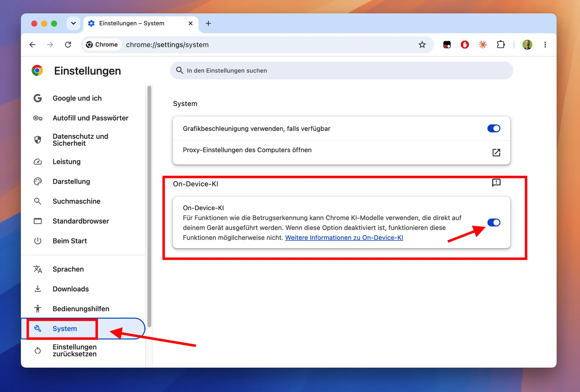Open Chrome three-dot menu
This screenshot has width=580, height=392.
click(545, 45)
